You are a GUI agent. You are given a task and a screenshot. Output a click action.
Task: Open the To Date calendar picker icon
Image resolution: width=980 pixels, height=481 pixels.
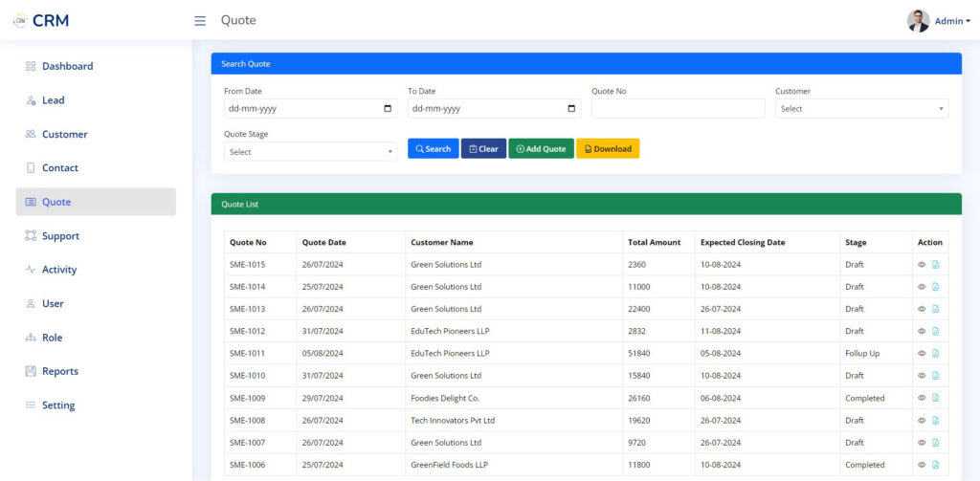point(571,109)
